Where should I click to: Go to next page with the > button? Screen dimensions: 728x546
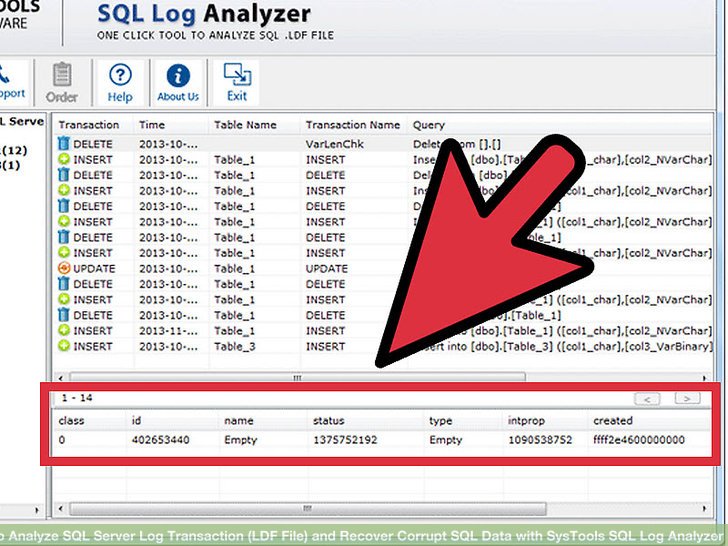point(688,398)
